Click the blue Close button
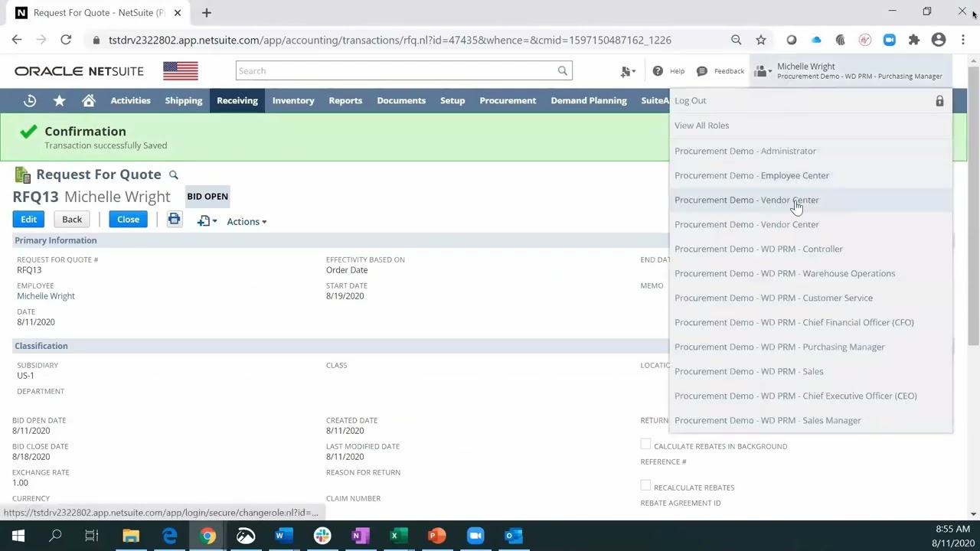Viewport: 980px width, 551px height. point(128,220)
